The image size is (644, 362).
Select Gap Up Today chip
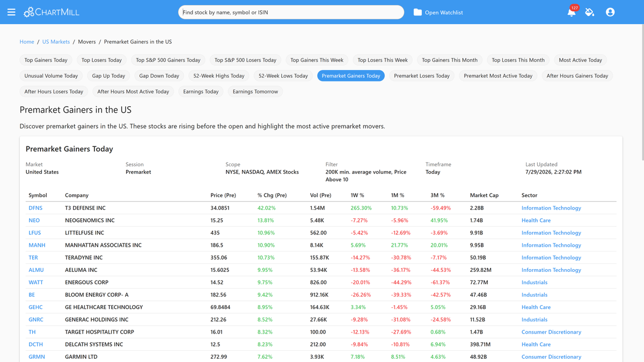[x=108, y=76]
